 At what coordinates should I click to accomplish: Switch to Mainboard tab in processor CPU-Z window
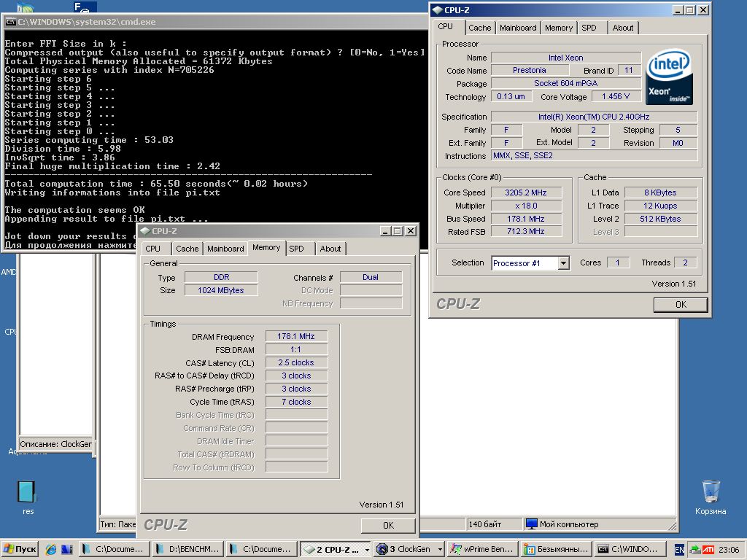click(518, 28)
